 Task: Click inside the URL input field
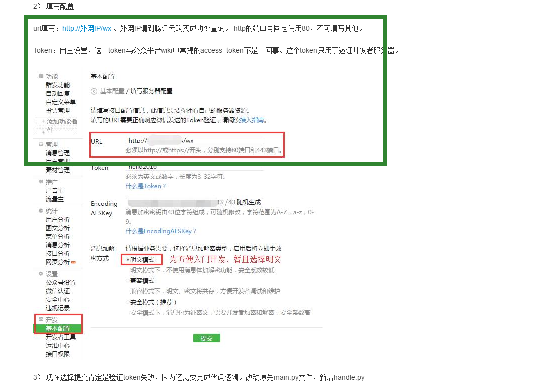click(195, 140)
